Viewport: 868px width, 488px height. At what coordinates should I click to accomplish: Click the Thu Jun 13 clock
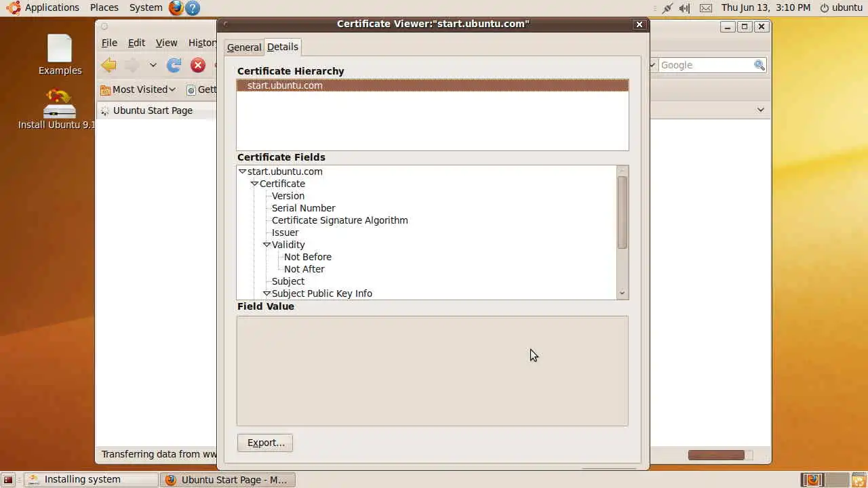[x=766, y=7]
